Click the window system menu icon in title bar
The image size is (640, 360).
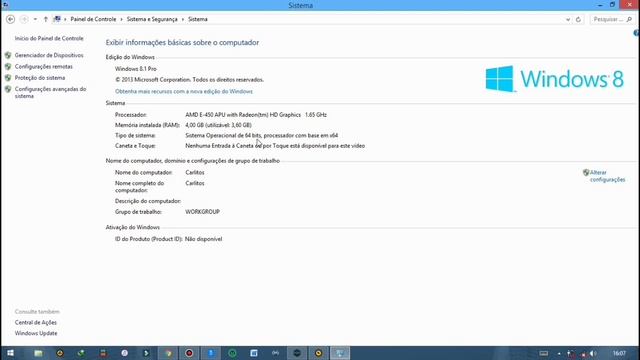click(5, 5)
